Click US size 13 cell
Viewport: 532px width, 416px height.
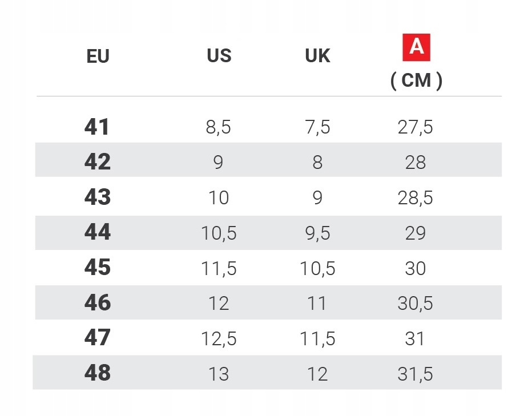pos(219,374)
